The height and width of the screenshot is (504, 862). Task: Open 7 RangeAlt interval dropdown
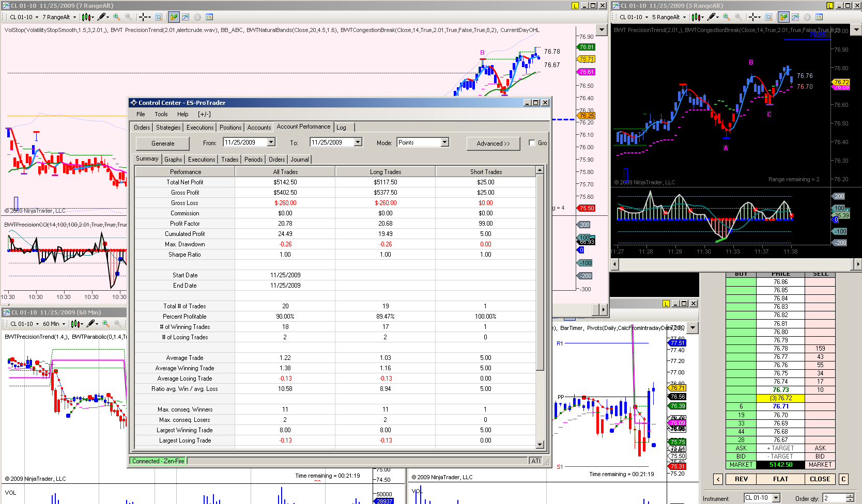click(x=59, y=17)
